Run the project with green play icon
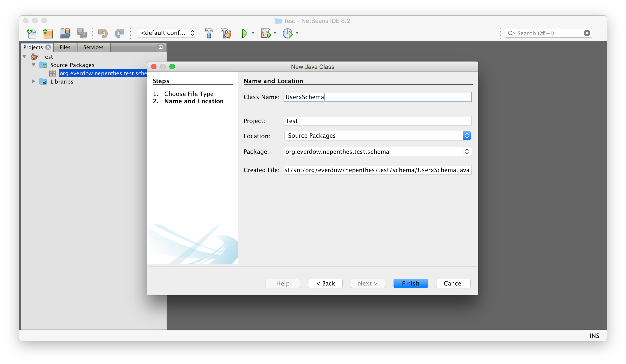The height and width of the screenshot is (364, 626). click(x=245, y=33)
